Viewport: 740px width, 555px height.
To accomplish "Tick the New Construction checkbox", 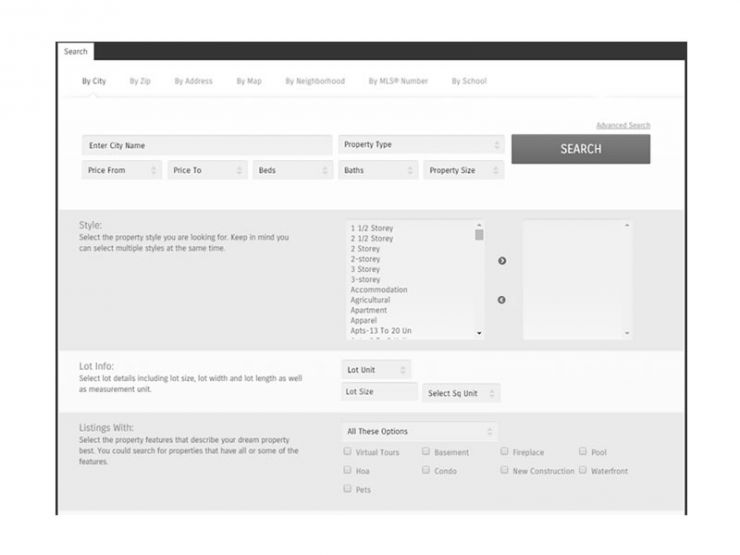I will click(504, 470).
